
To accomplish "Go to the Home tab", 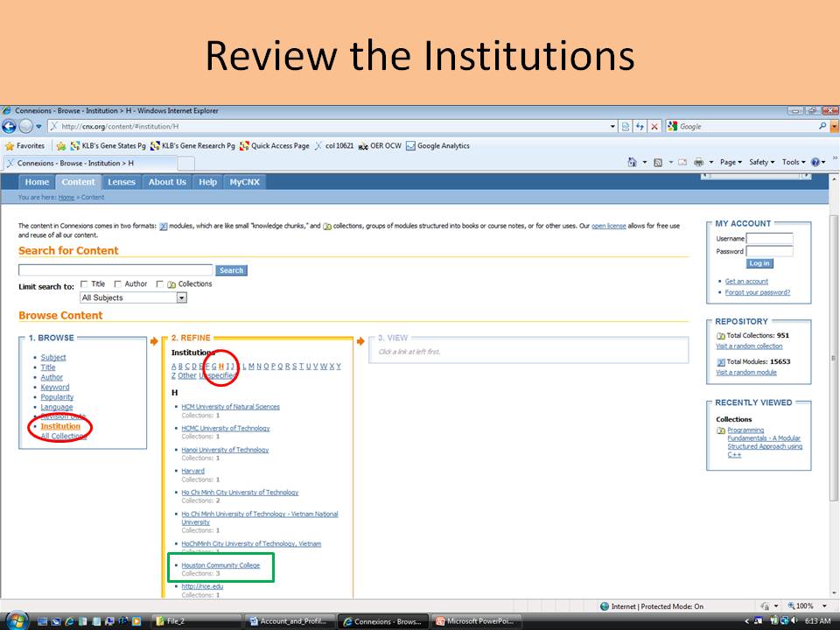I will click(37, 182).
